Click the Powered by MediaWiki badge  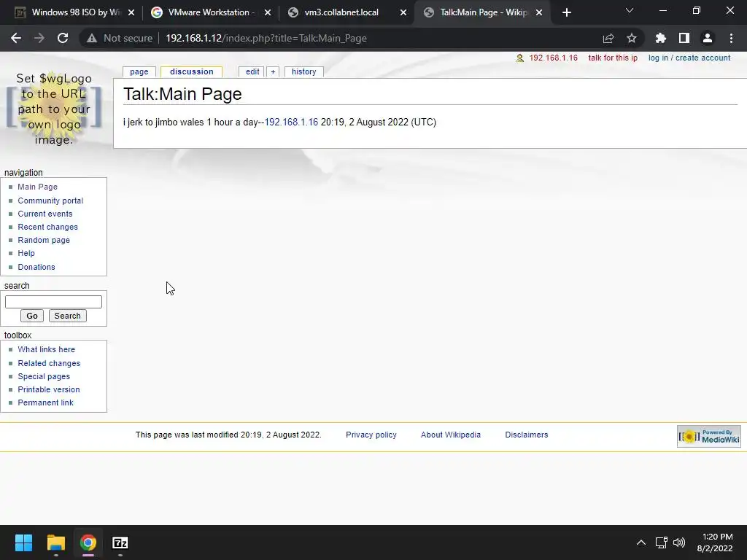[709, 436]
